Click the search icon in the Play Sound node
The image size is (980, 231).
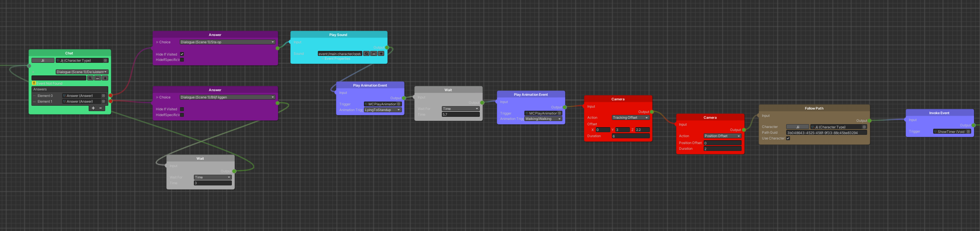point(366,54)
